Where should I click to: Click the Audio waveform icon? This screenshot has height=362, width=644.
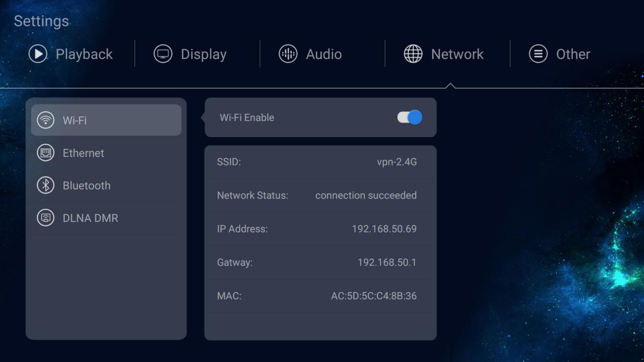coord(288,54)
